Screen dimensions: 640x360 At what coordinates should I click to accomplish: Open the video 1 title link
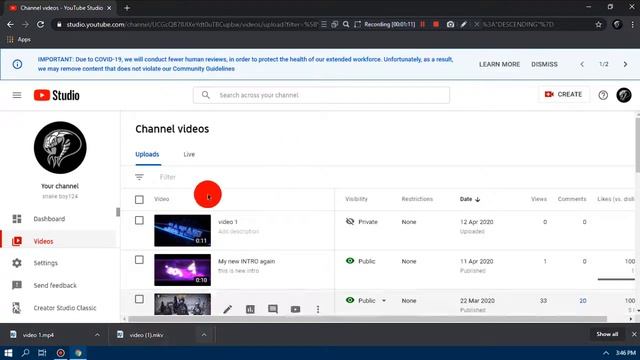228,222
